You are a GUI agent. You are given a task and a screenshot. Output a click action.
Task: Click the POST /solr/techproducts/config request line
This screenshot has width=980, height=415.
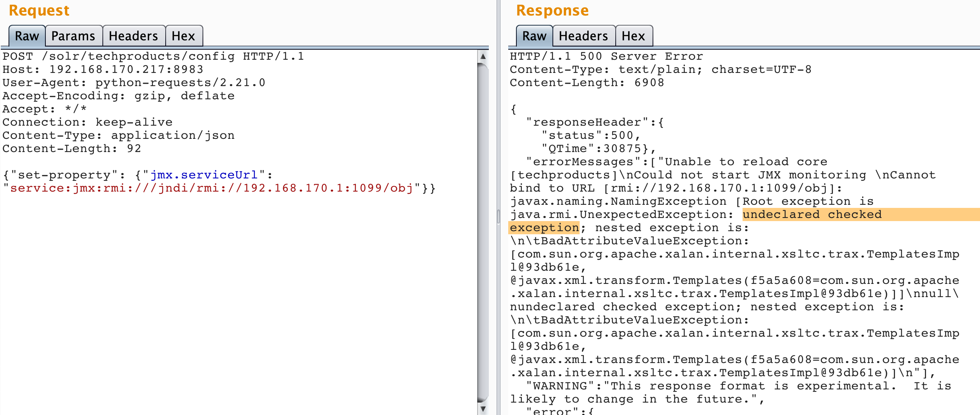(x=153, y=56)
